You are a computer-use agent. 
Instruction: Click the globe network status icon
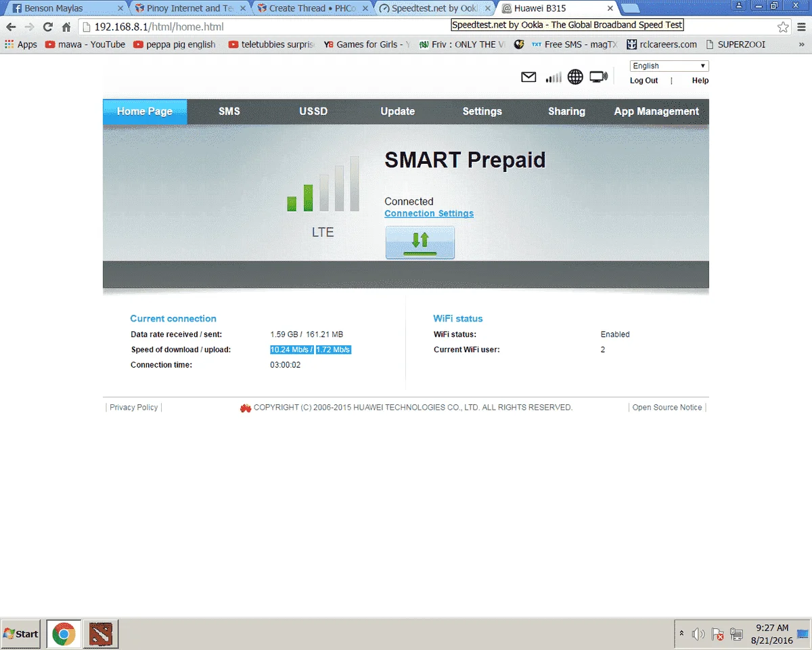tap(575, 77)
